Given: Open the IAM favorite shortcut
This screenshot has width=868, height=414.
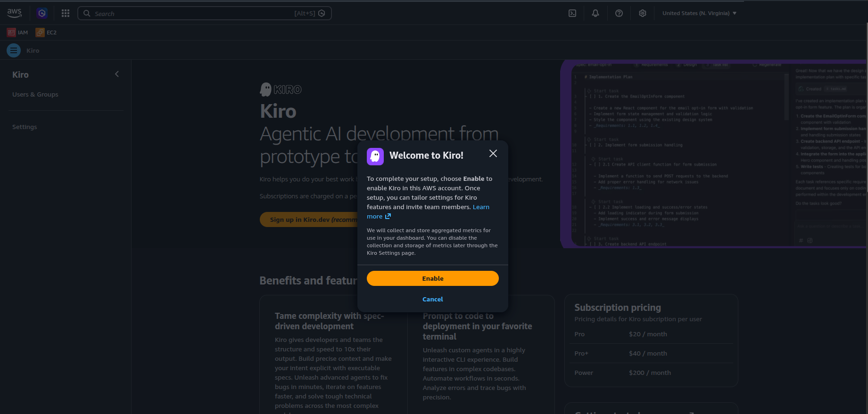Looking at the screenshot, I should tap(17, 32).
